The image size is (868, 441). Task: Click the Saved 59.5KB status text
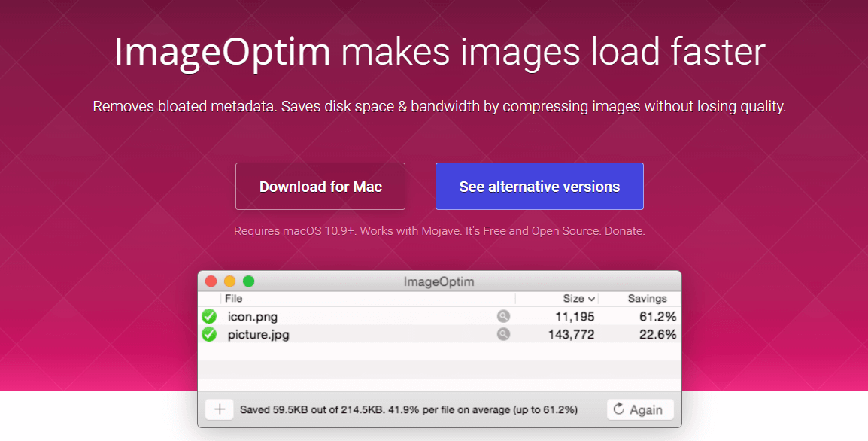pos(408,410)
